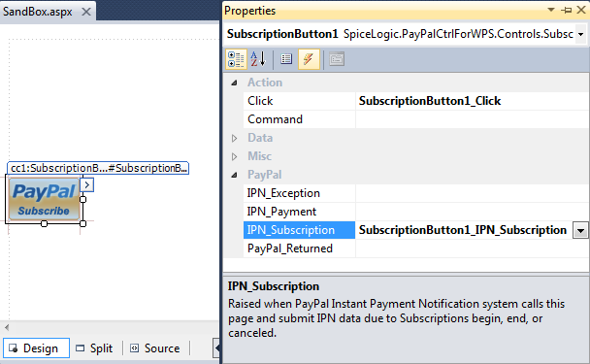This screenshot has width=590, height=364.
Task: Click the SubscriptionButton1_IPN_Subscription value field
Action: tap(464, 230)
